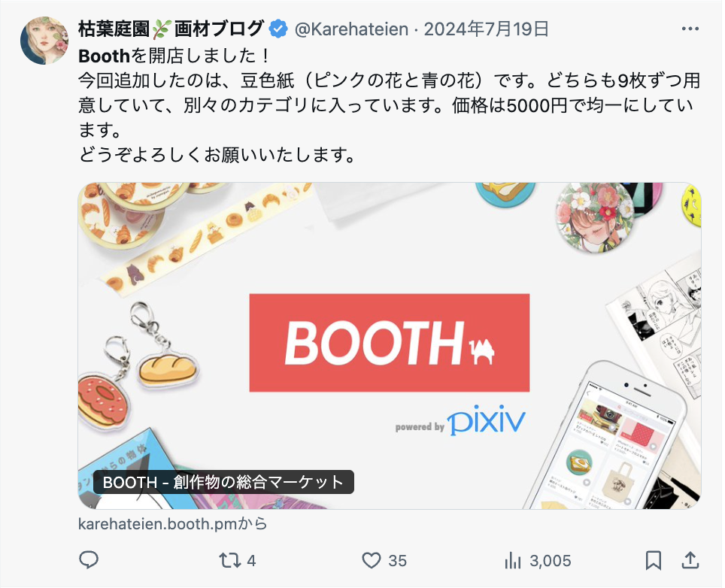Repost the tweet with the retweet arrows icon
The height and width of the screenshot is (588, 725).
click(230, 560)
